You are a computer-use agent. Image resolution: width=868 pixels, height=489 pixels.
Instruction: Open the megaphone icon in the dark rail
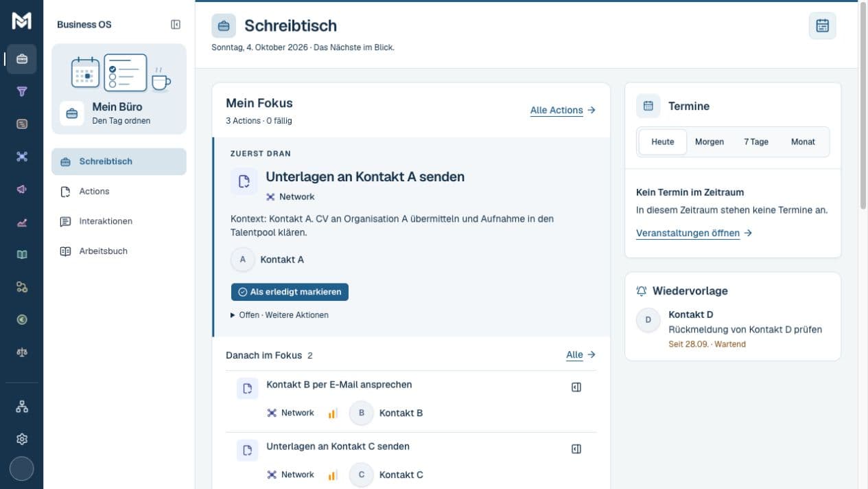[22, 189]
